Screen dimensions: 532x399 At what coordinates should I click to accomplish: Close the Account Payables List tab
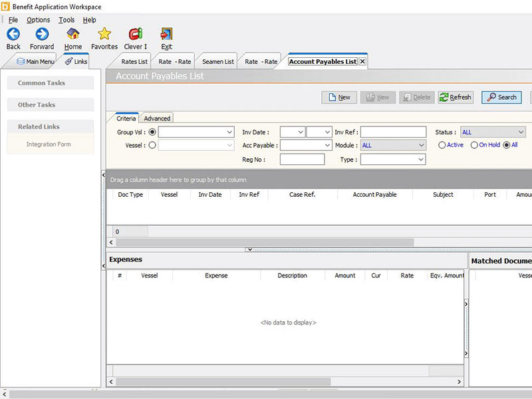click(362, 61)
